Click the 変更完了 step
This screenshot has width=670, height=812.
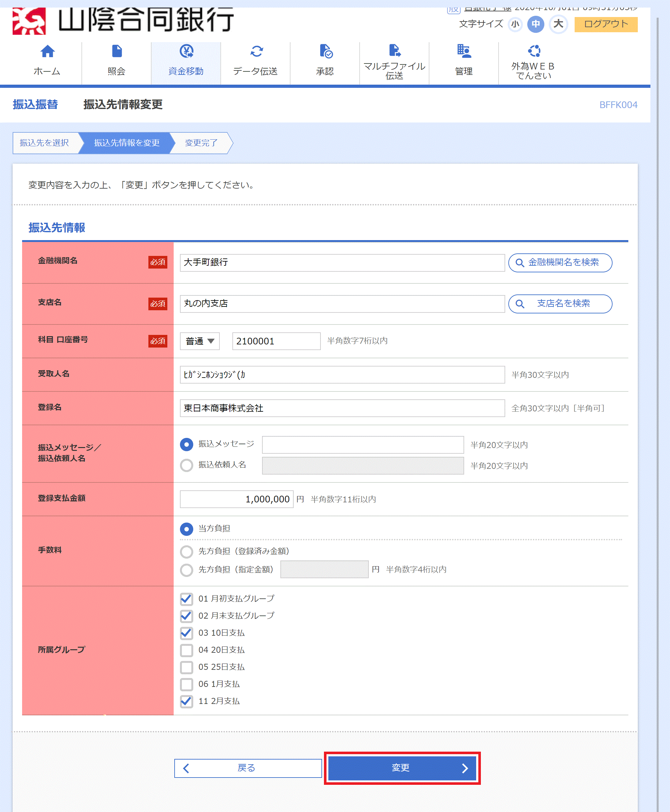click(x=201, y=143)
